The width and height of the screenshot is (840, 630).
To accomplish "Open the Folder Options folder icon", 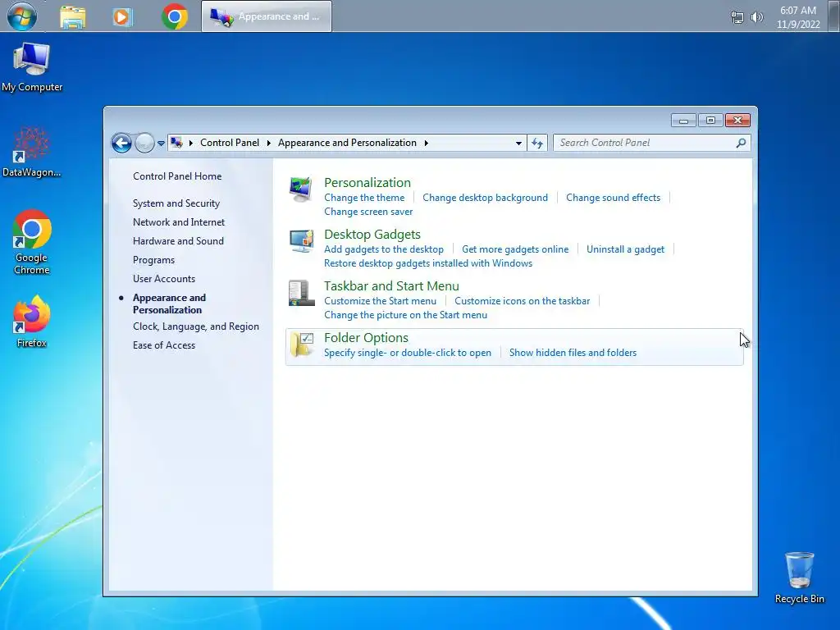I will (302, 345).
